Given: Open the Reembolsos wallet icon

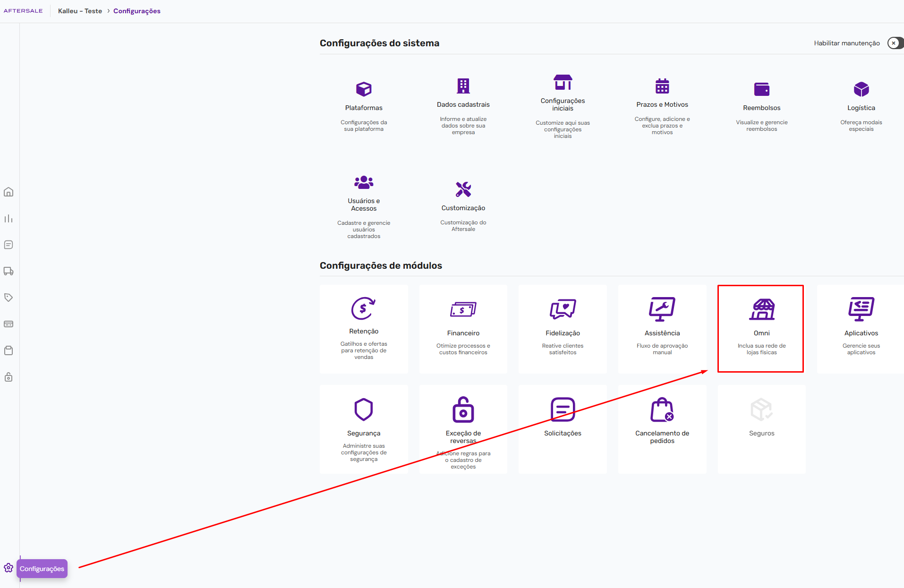Looking at the screenshot, I should click(762, 89).
